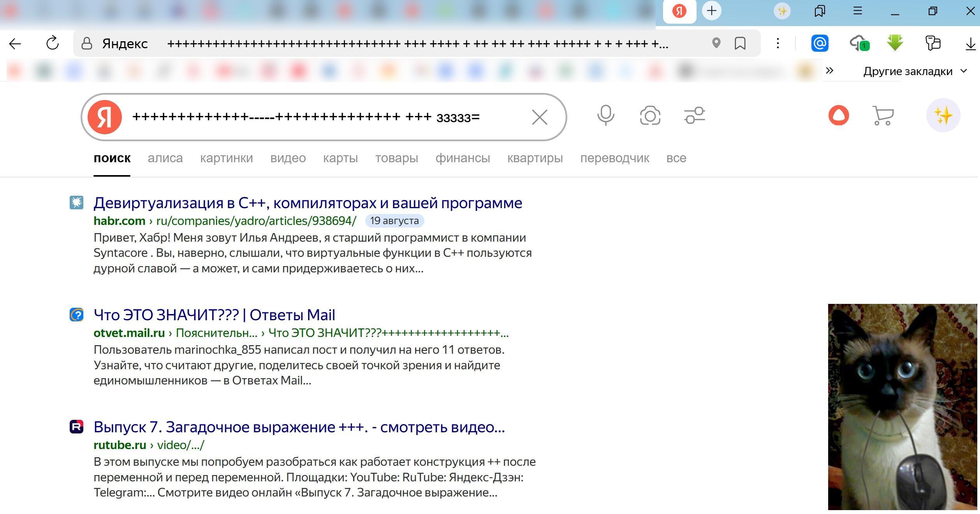980x514 pixels.
Task: Clear the search query with X
Action: [539, 117]
